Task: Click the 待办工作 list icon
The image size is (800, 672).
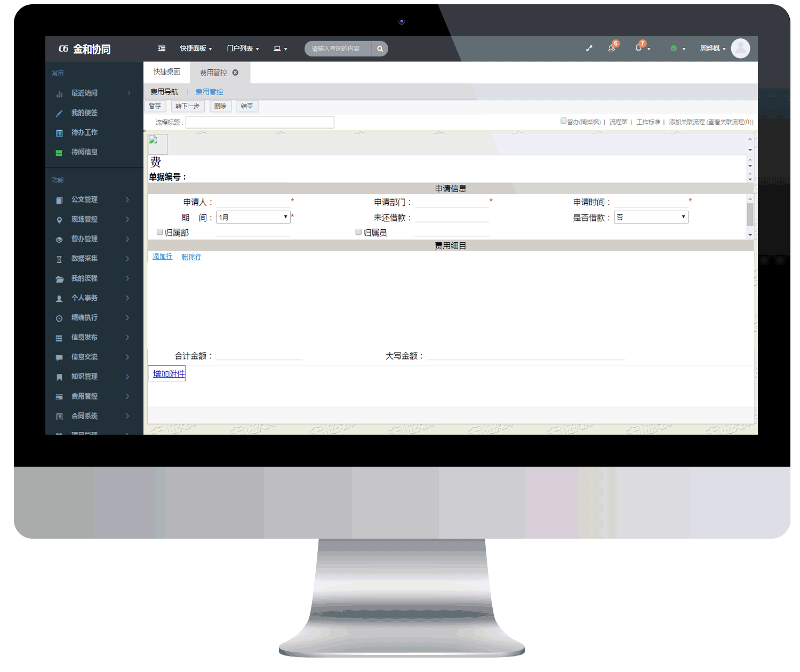Action: tap(59, 133)
